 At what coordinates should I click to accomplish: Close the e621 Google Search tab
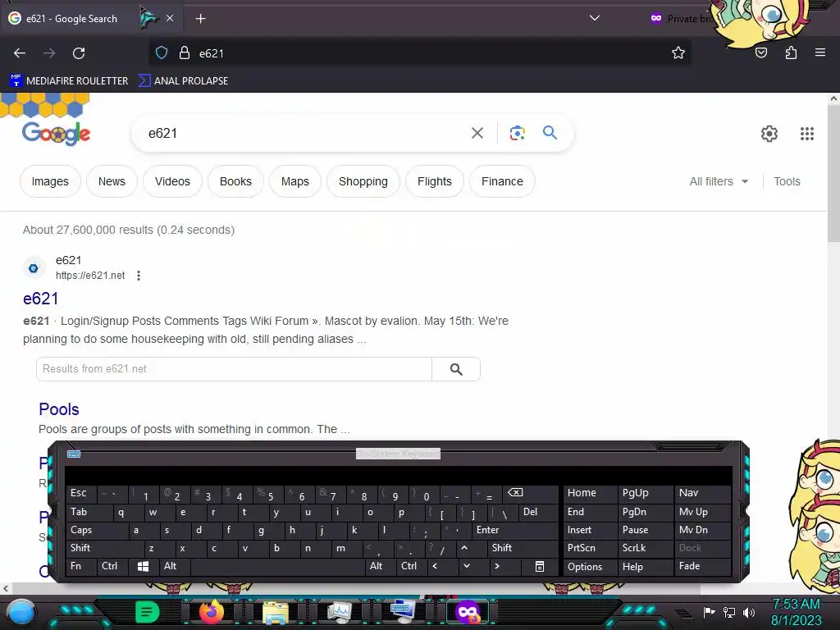(170, 18)
